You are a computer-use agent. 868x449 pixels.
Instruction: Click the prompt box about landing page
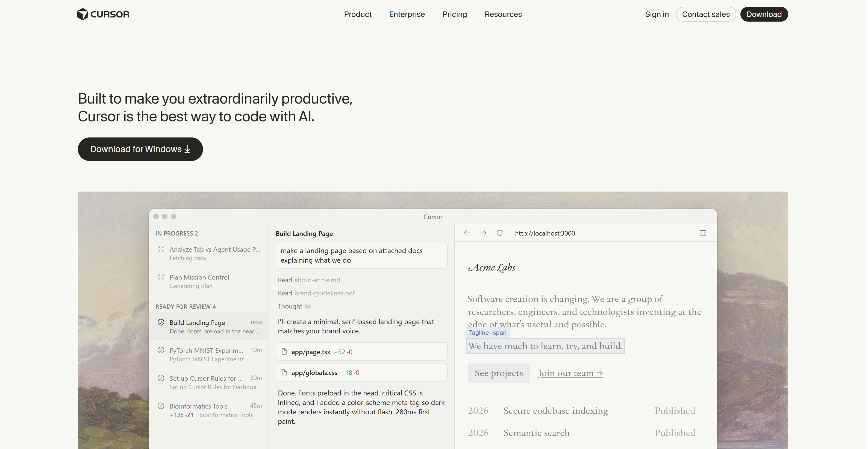[x=361, y=255]
